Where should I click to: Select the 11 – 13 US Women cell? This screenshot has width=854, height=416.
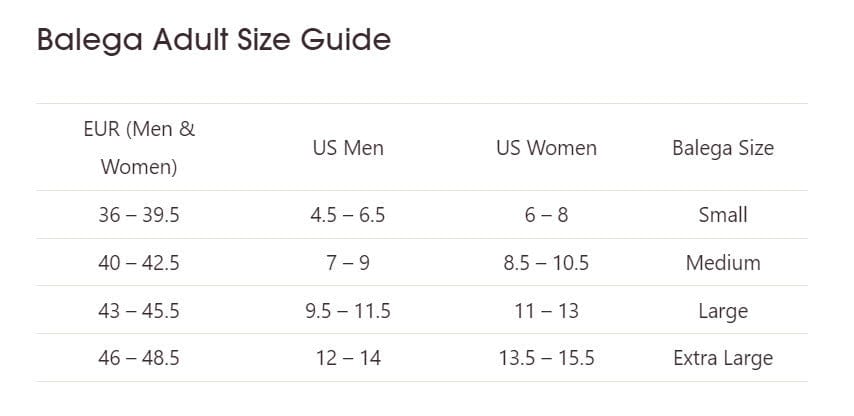(546, 311)
